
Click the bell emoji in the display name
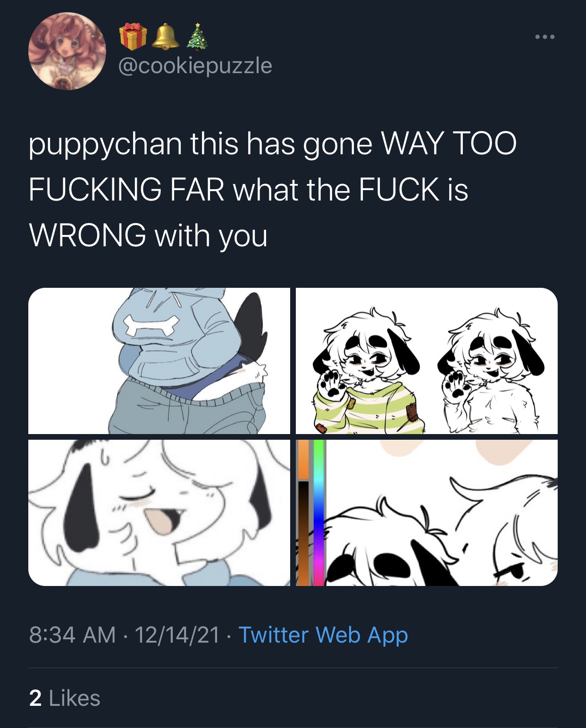[166, 37]
